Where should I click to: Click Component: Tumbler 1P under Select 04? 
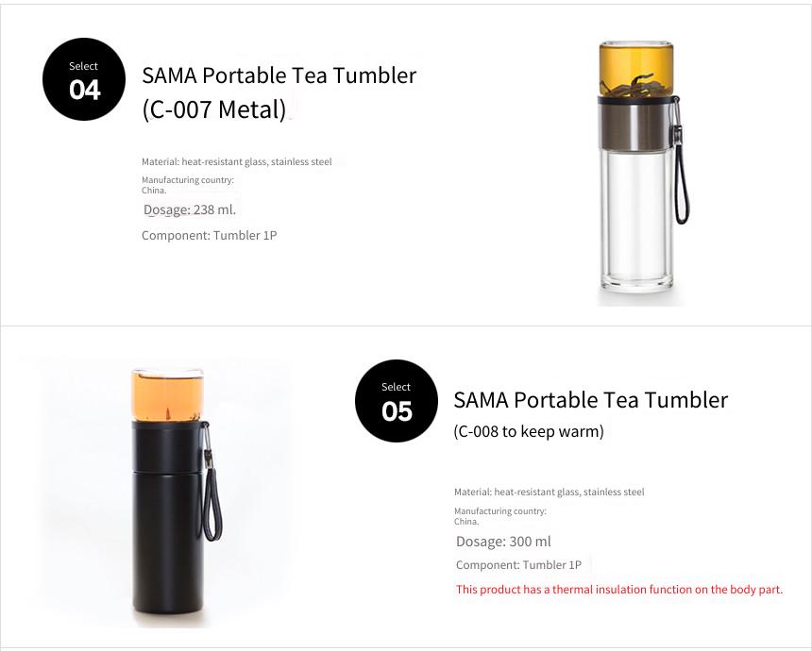pos(210,236)
